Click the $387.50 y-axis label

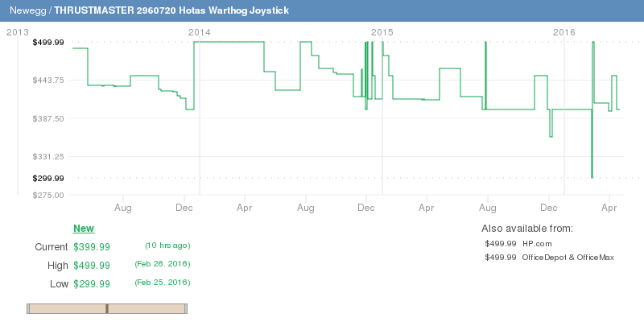[48, 118]
